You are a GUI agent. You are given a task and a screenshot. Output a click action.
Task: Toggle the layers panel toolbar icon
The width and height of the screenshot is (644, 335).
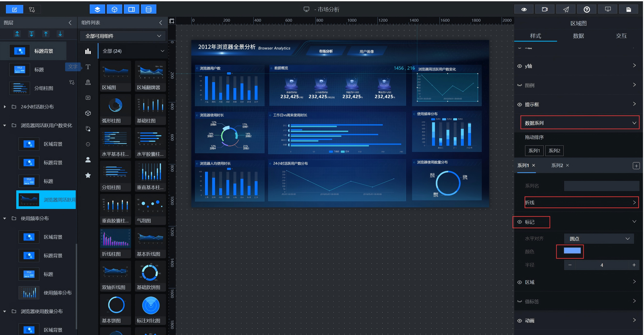(x=97, y=10)
